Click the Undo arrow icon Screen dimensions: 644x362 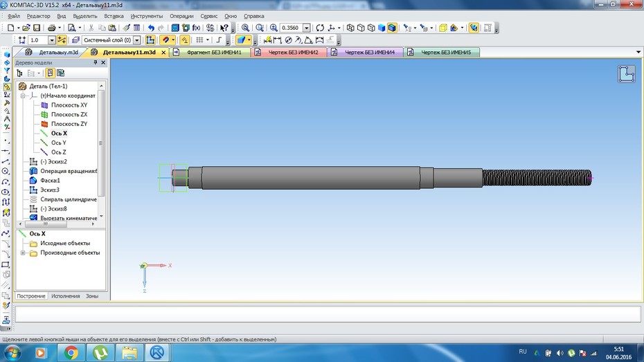151,28
